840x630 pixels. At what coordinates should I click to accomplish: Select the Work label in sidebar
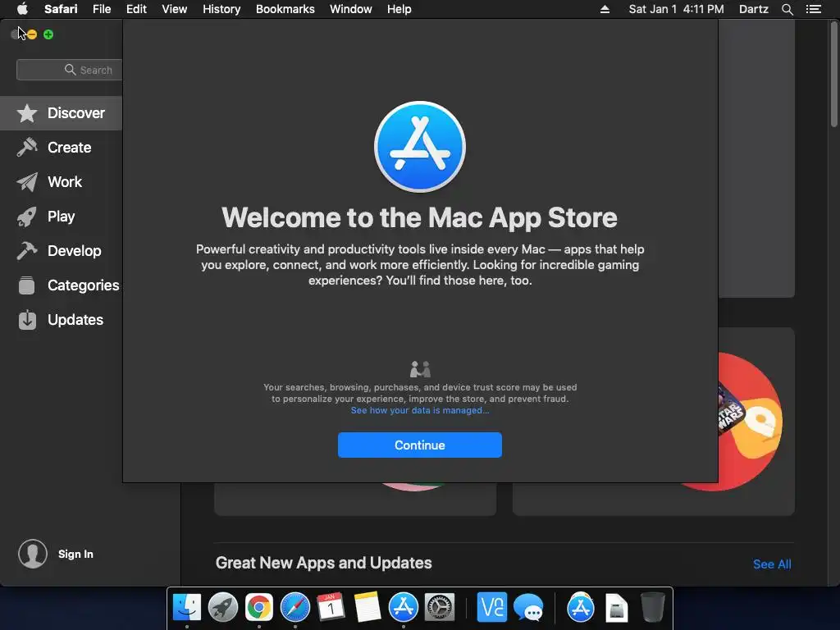tap(65, 181)
